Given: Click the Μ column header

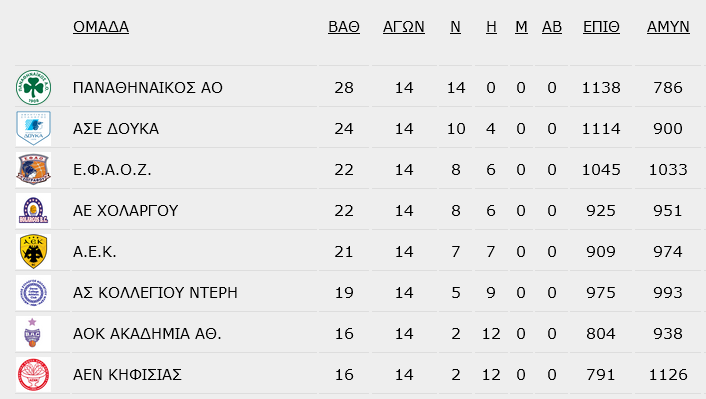Looking at the screenshot, I should click(x=521, y=27).
